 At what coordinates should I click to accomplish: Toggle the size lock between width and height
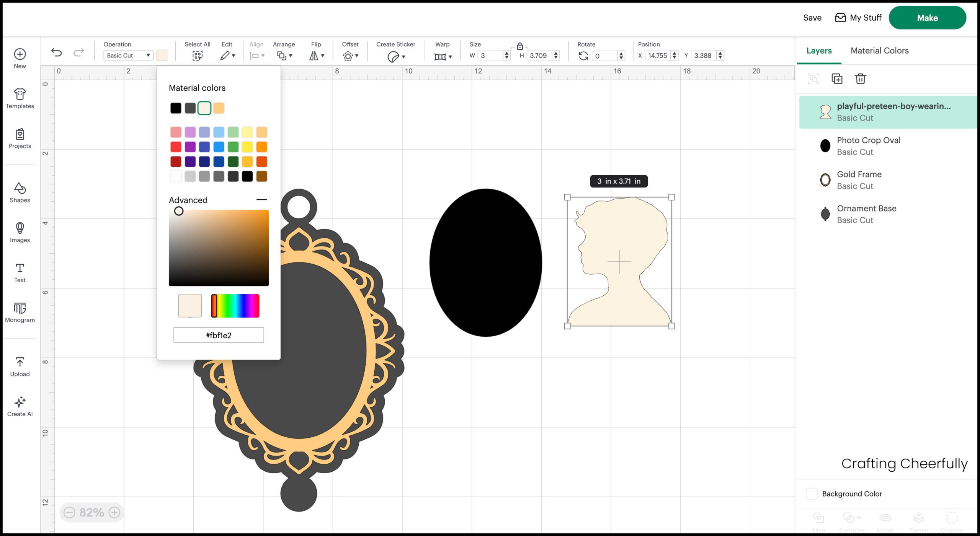coord(520,47)
